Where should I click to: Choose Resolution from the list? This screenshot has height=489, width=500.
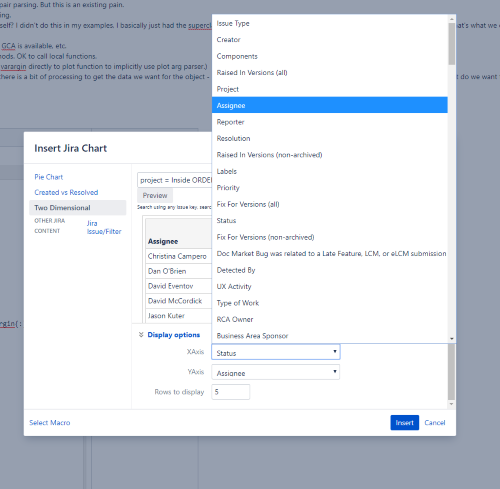pyautogui.click(x=330, y=138)
